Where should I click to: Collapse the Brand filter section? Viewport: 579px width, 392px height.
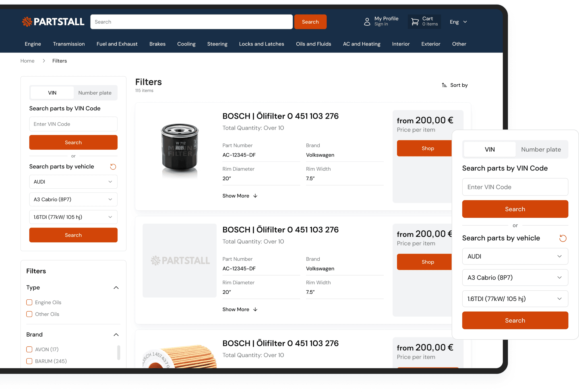pyautogui.click(x=116, y=335)
